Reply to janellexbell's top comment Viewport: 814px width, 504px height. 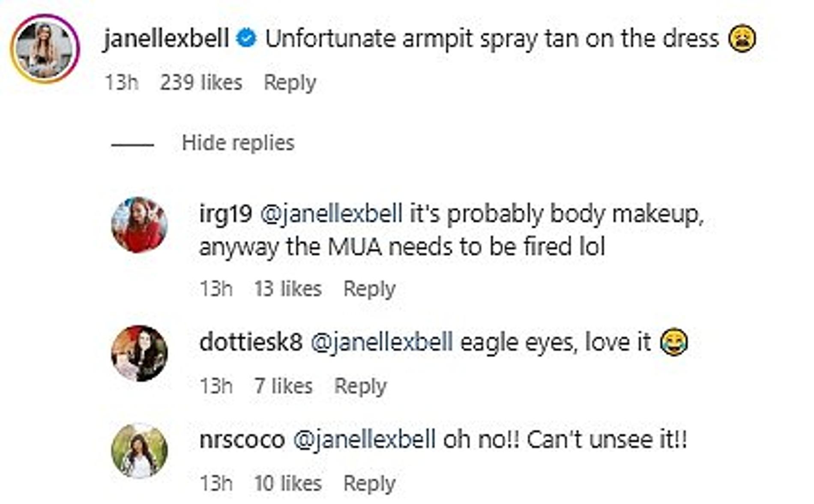(290, 82)
